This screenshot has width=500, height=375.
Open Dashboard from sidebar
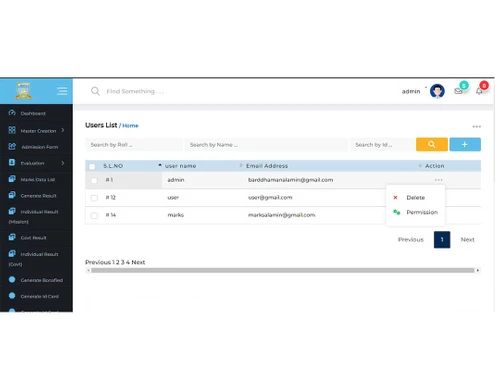tap(33, 113)
